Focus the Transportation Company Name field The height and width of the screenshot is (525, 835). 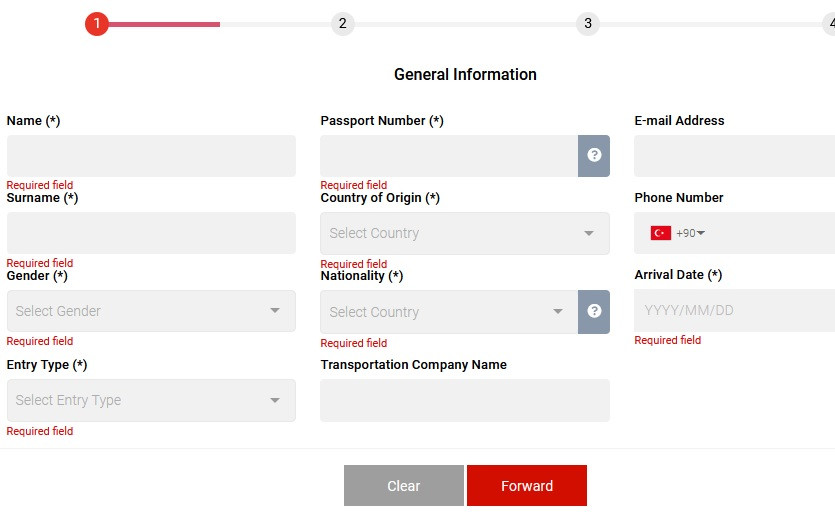click(465, 400)
